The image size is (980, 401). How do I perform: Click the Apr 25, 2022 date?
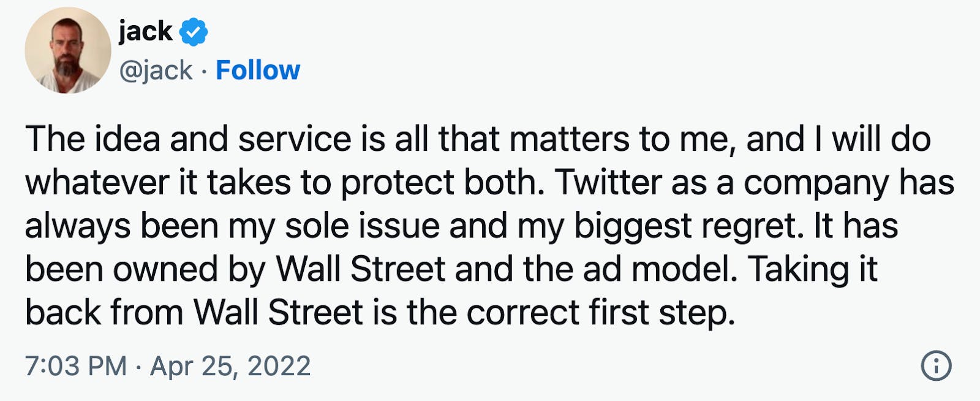coord(230,366)
